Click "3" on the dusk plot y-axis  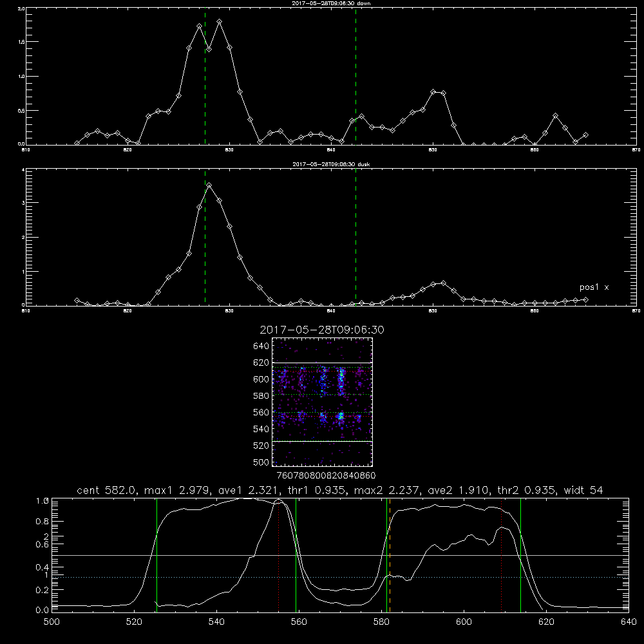[22, 203]
